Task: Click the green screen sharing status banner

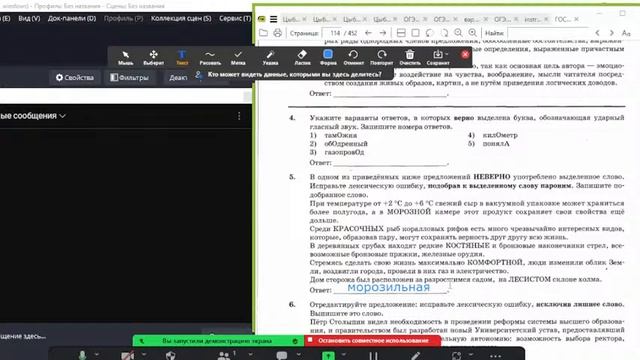Action: point(218,341)
